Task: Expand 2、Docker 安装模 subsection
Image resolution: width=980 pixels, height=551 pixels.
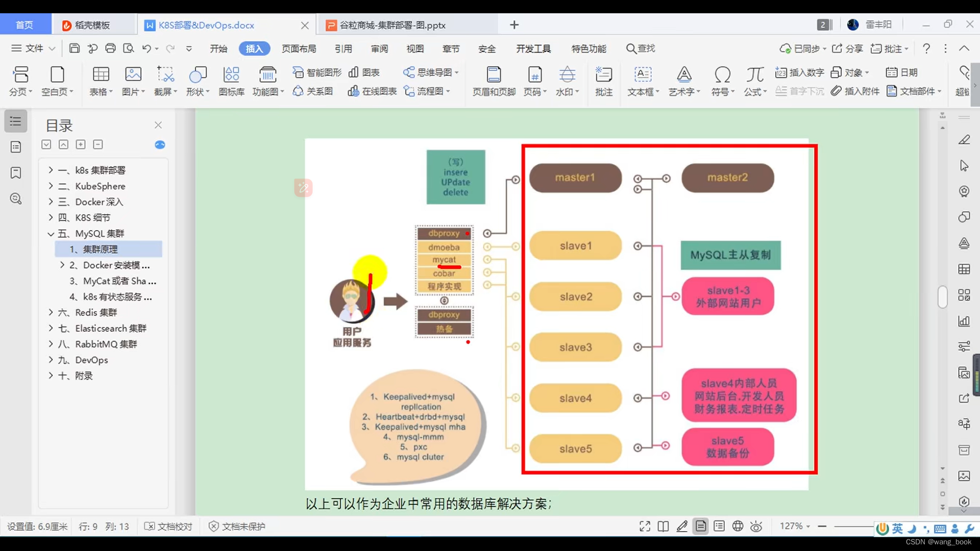Action: click(x=62, y=265)
